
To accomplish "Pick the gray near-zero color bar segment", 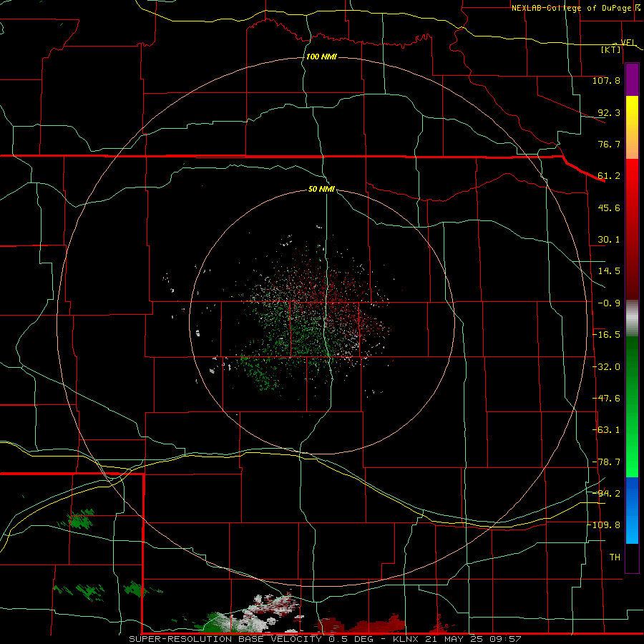I will click(632, 318).
